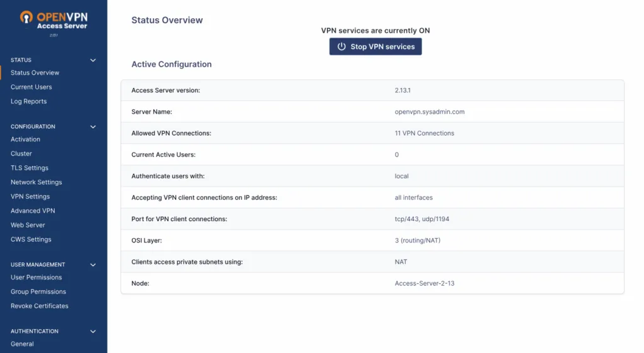Collapse the STATUS section chevron
This screenshot has width=644, height=353.
(x=93, y=60)
